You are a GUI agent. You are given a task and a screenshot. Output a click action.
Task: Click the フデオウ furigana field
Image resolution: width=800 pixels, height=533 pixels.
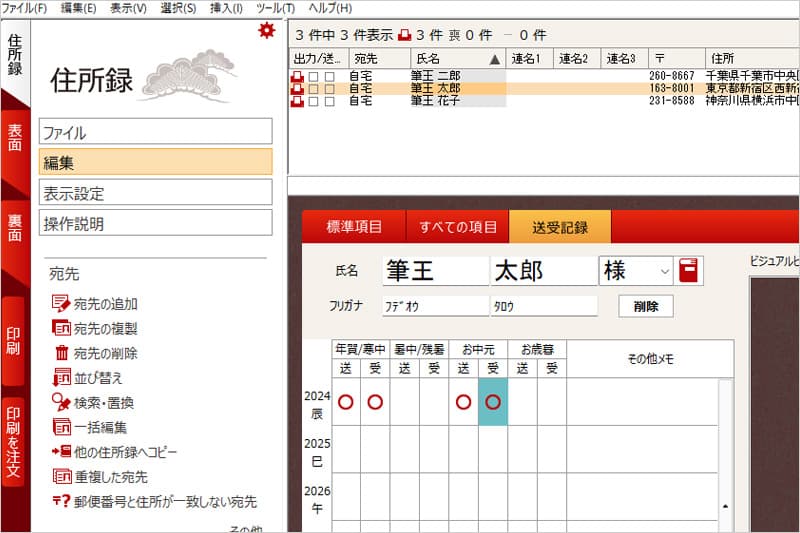[436, 306]
